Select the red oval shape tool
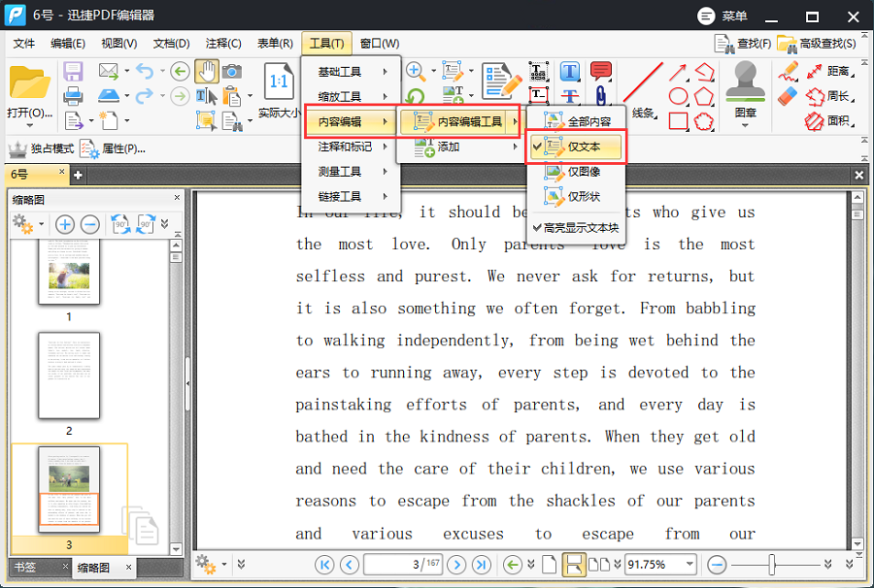The image size is (874, 588). 678,96
